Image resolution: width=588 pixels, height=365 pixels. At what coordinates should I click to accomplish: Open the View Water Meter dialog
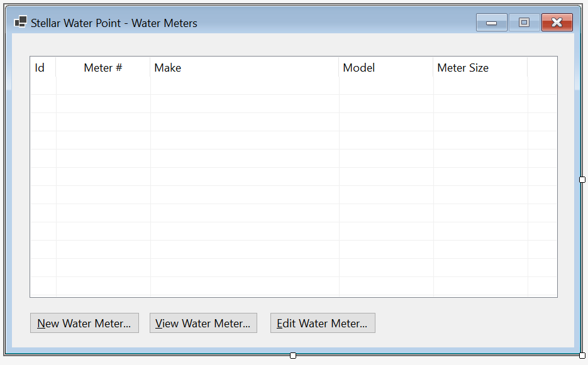pyautogui.click(x=203, y=323)
